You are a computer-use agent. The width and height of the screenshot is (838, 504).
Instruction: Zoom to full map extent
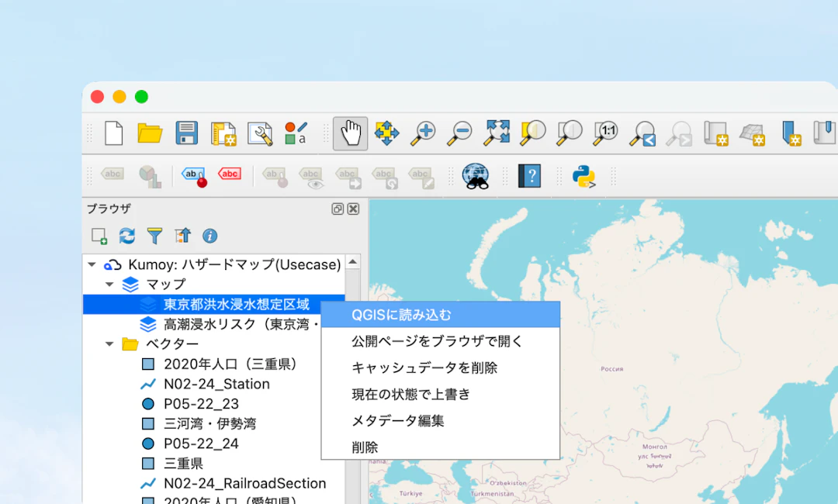(496, 133)
